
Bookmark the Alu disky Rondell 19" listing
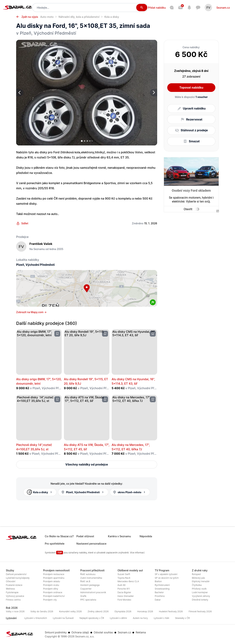click(105, 333)
